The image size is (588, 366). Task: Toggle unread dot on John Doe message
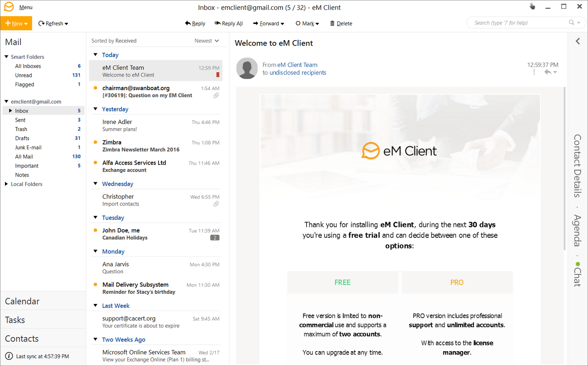point(95,230)
